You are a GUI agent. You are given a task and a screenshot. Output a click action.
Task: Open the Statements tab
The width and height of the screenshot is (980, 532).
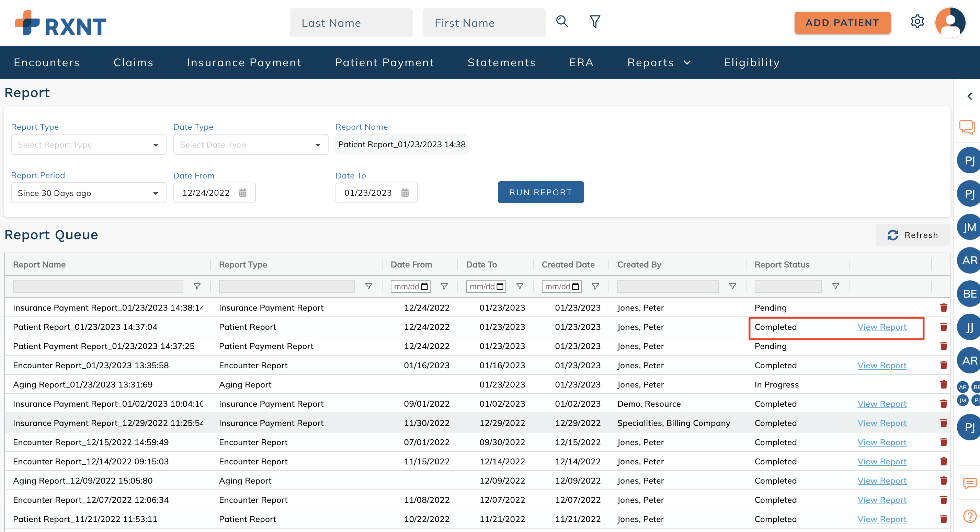pyautogui.click(x=501, y=62)
